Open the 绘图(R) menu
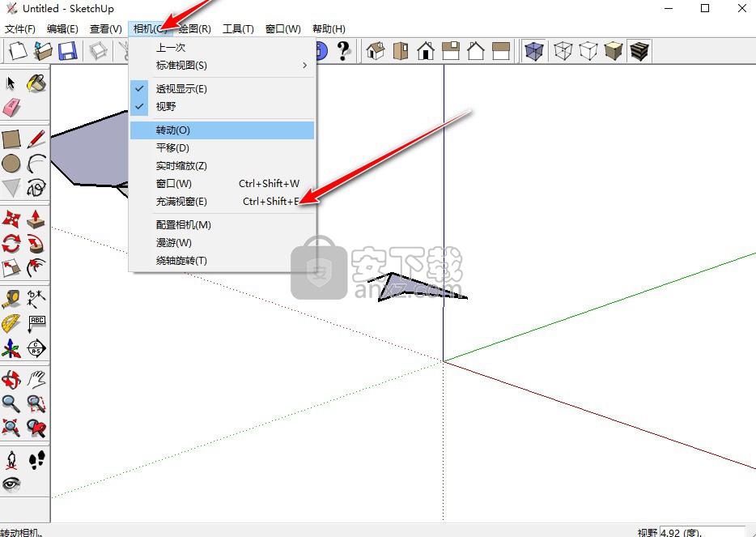This screenshot has width=756, height=537. pos(195,29)
